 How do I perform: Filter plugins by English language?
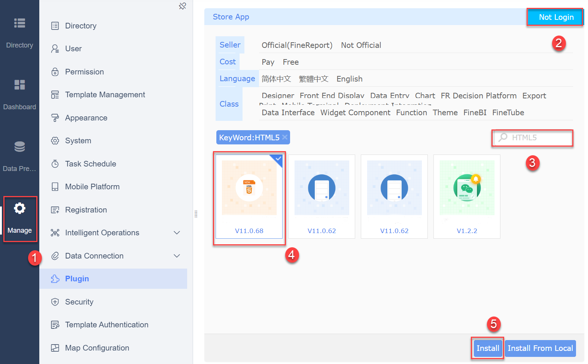[x=349, y=79]
